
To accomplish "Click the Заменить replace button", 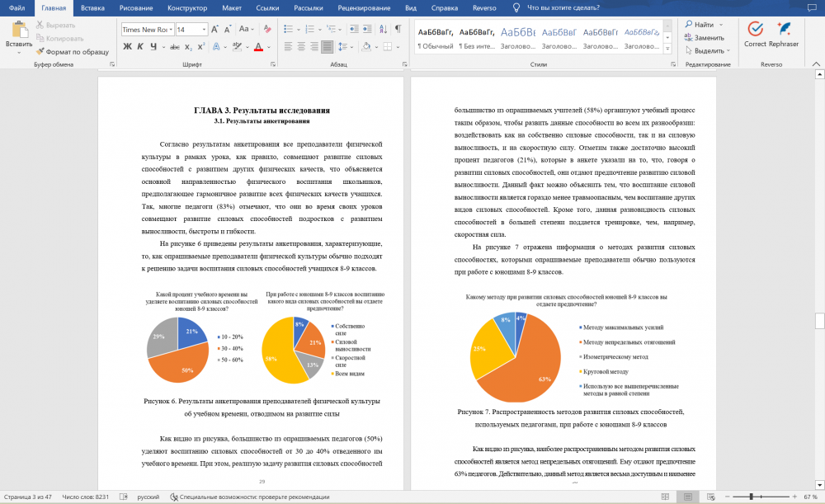I will click(x=704, y=38).
